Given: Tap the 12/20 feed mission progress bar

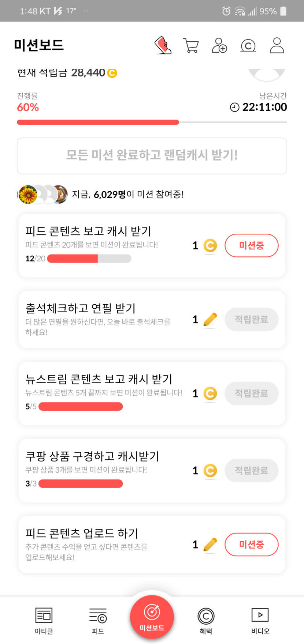Looking at the screenshot, I should click(89, 259).
